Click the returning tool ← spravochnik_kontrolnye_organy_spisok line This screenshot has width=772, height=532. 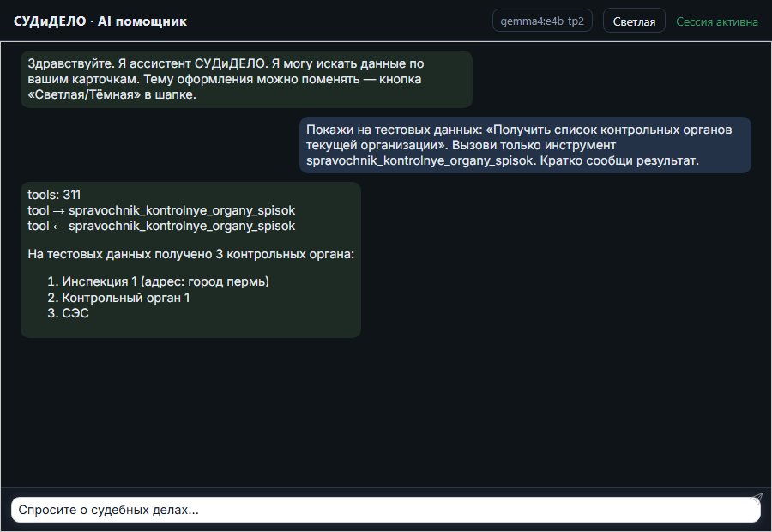161,226
